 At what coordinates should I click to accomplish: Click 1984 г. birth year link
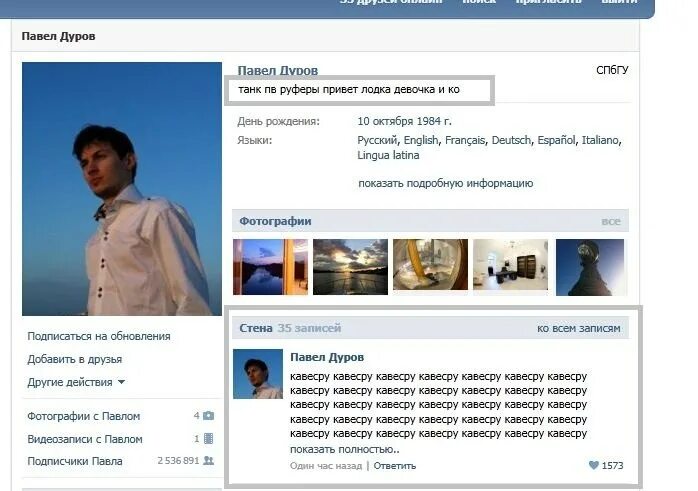[434, 121]
